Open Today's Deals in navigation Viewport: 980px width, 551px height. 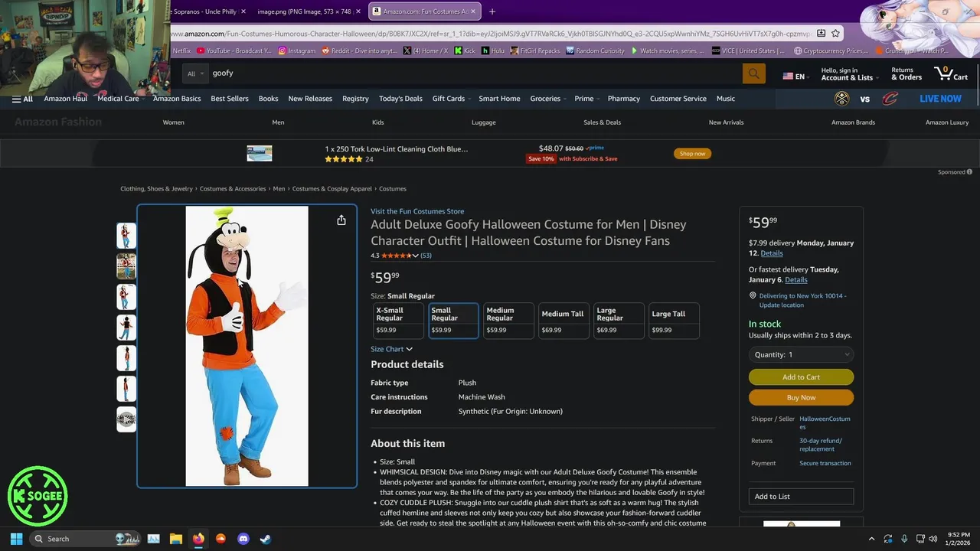coord(400,99)
